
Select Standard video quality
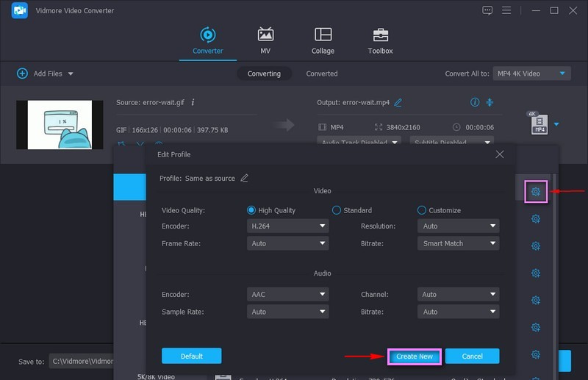(x=337, y=210)
